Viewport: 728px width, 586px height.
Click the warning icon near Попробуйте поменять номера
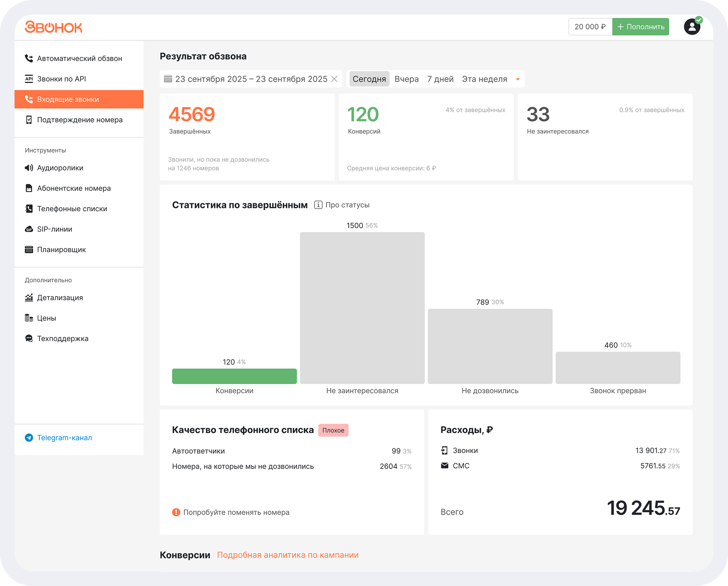click(x=176, y=512)
